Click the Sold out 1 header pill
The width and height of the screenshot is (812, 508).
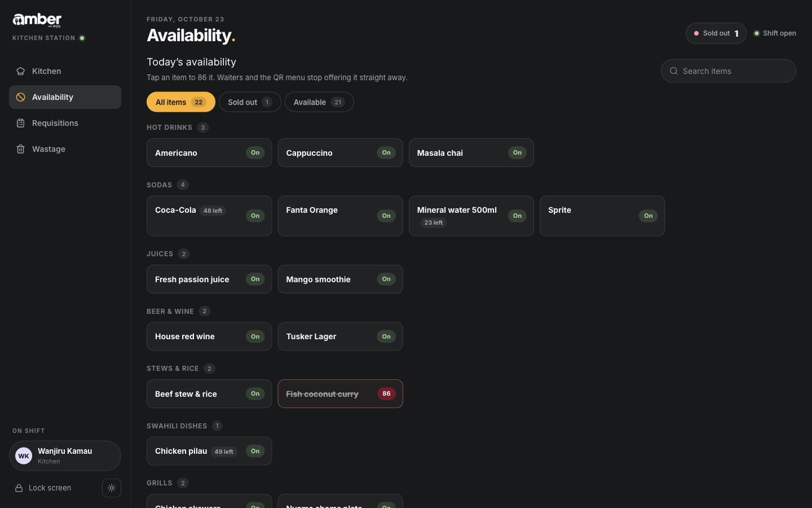tap(716, 33)
